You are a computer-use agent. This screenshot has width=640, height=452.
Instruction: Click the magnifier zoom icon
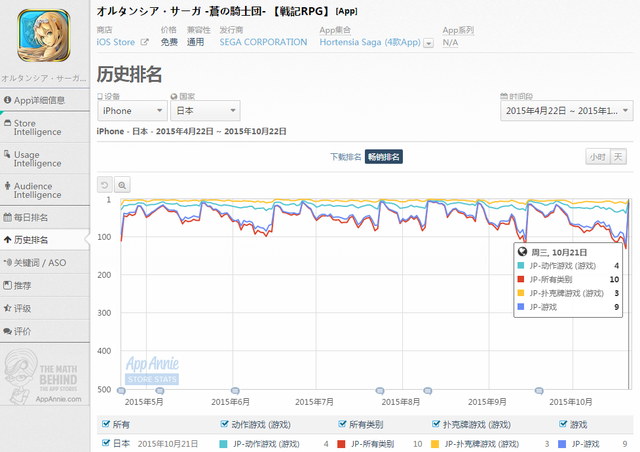(122, 185)
